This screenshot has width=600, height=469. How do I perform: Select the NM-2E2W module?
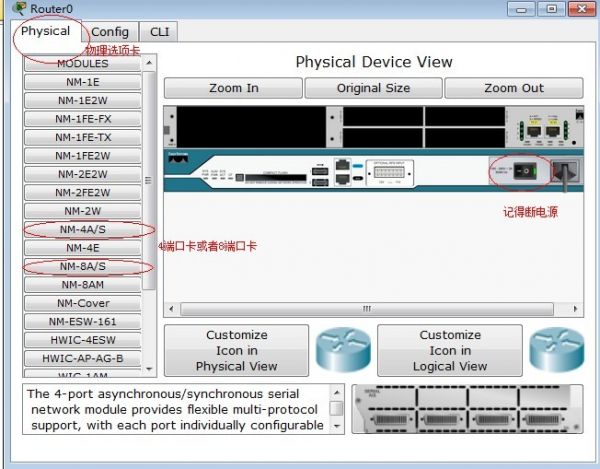tap(83, 174)
